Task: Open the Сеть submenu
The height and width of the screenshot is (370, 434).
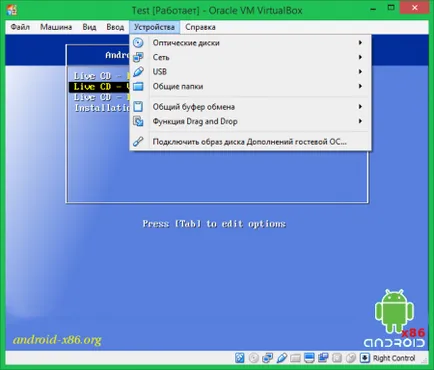Action: pyautogui.click(x=250, y=57)
